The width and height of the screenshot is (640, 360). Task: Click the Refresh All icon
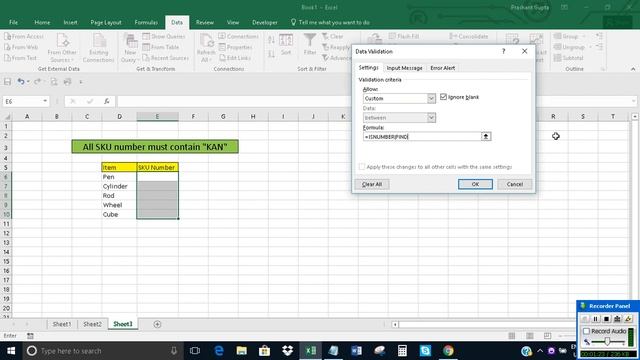point(206,41)
